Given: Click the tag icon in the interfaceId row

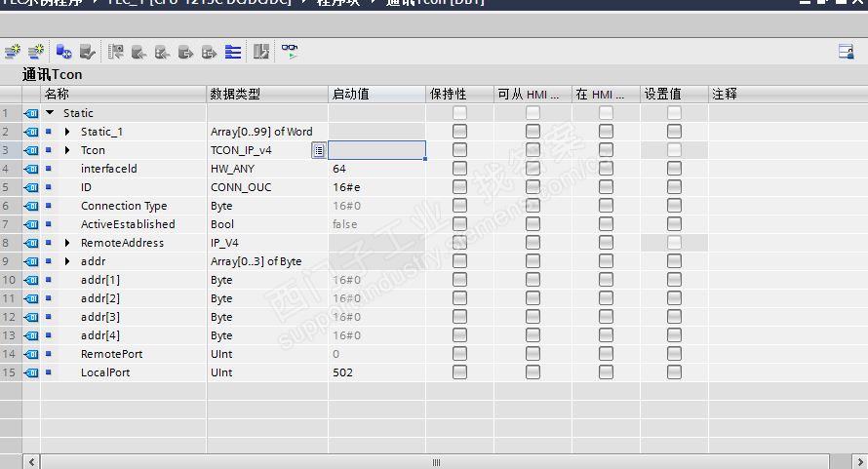Looking at the screenshot, I should [x=31, y=169].
